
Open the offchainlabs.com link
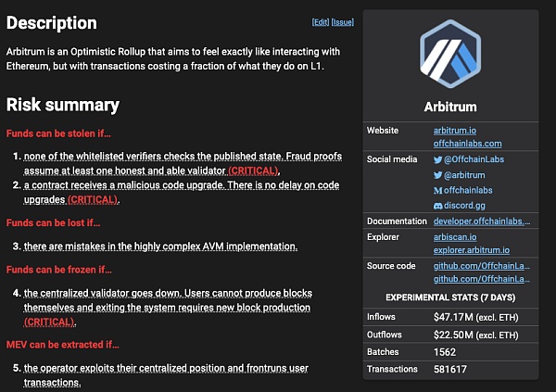[x=467, y=144]
